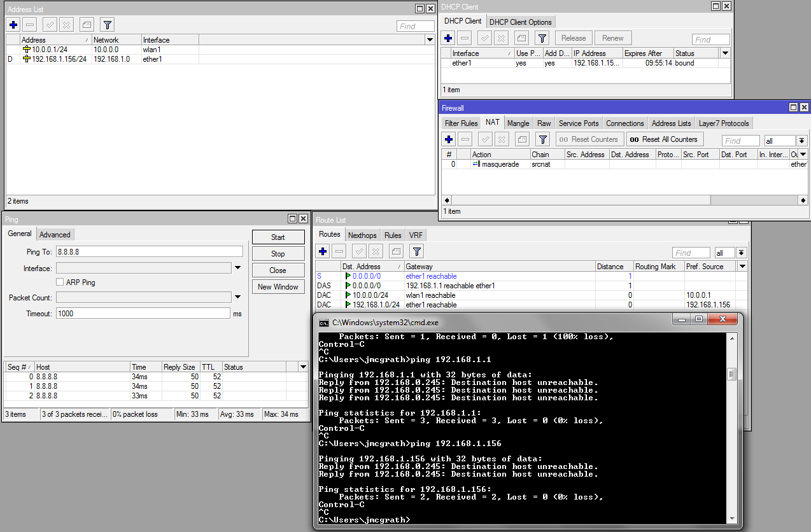Viewport: 811px width, 532px height.
Task: Add a new DHCP client entry
Action: tap(448, 38)
